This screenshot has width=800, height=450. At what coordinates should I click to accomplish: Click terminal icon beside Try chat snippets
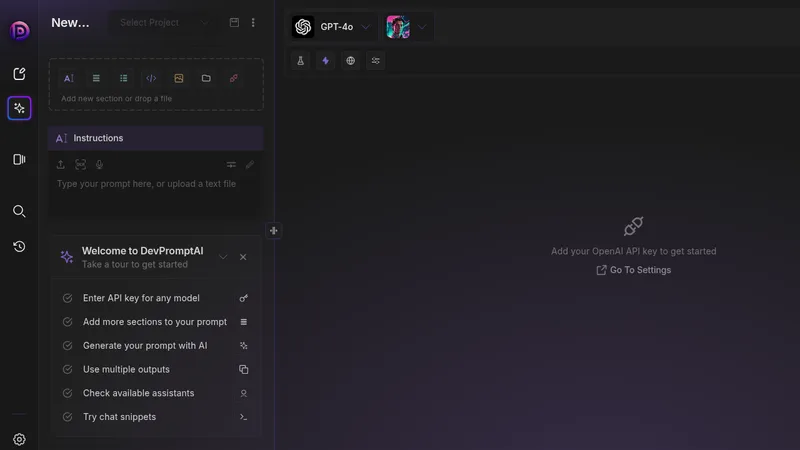pyautogui.click(x=243, y=417)
